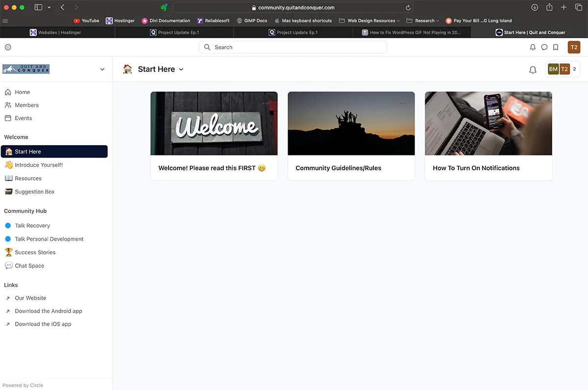Screen dimensions: 588x390
Task: Open bookmarks icon in top header
Action: click(555, 48)
